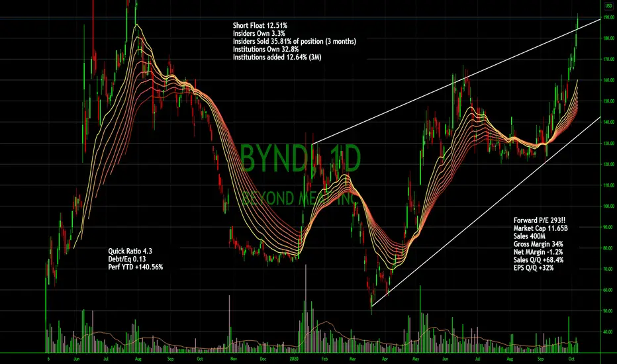
Task: Select the Quick Ratio 4.3 text
Action: coord(130,251)
